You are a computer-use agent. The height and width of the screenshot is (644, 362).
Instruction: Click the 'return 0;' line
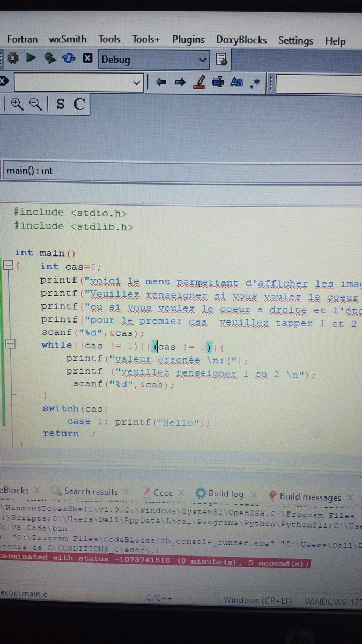[x=70, y=433]
